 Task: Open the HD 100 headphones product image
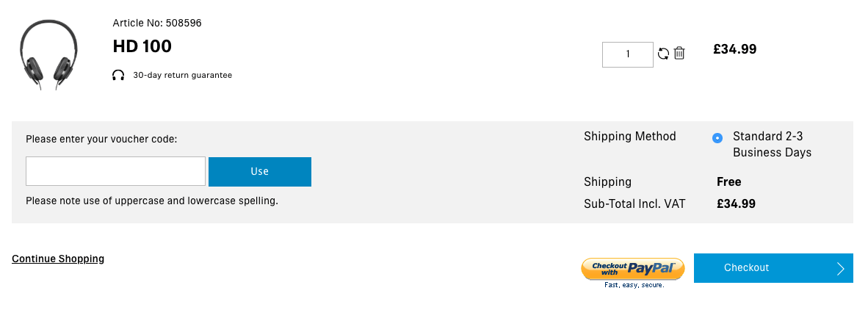tap(48, 54)
